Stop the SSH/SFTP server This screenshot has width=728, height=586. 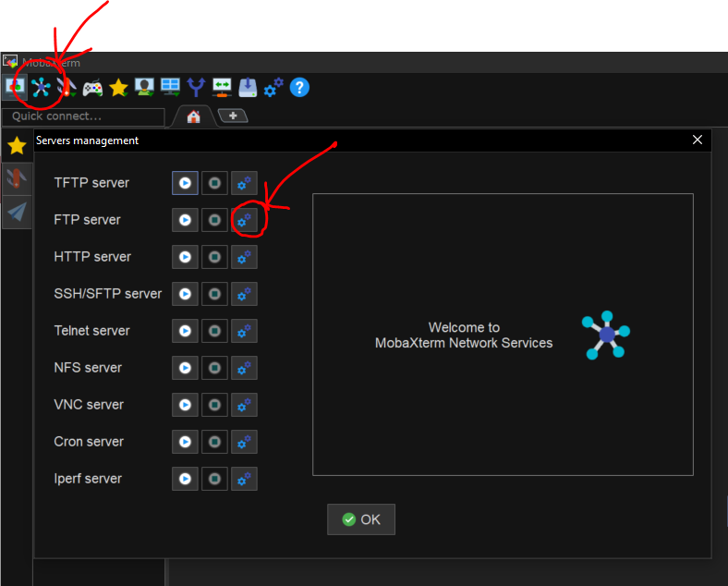click(214, 294)
